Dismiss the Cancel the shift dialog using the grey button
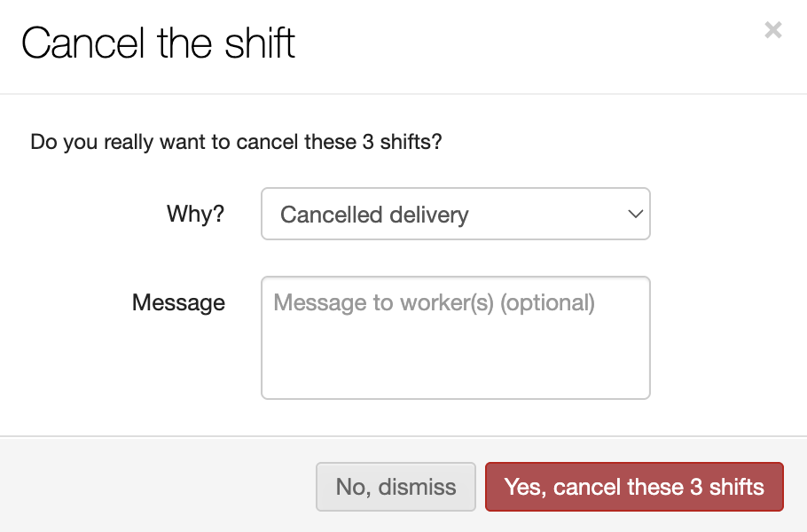Screen dimensions: 807x532 point(396,487)
